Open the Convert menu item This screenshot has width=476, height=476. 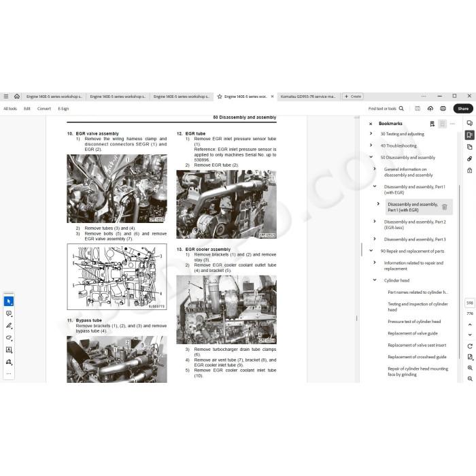[44, 109]
